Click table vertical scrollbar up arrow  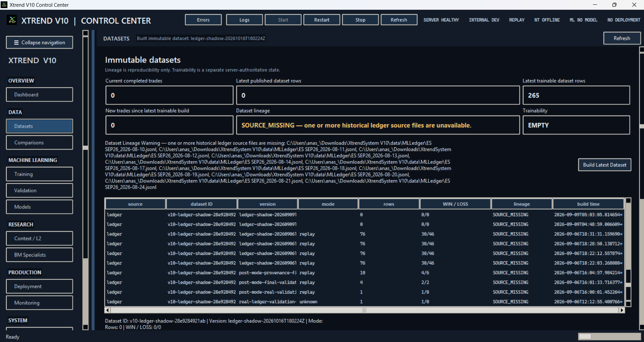click(628, 200)
